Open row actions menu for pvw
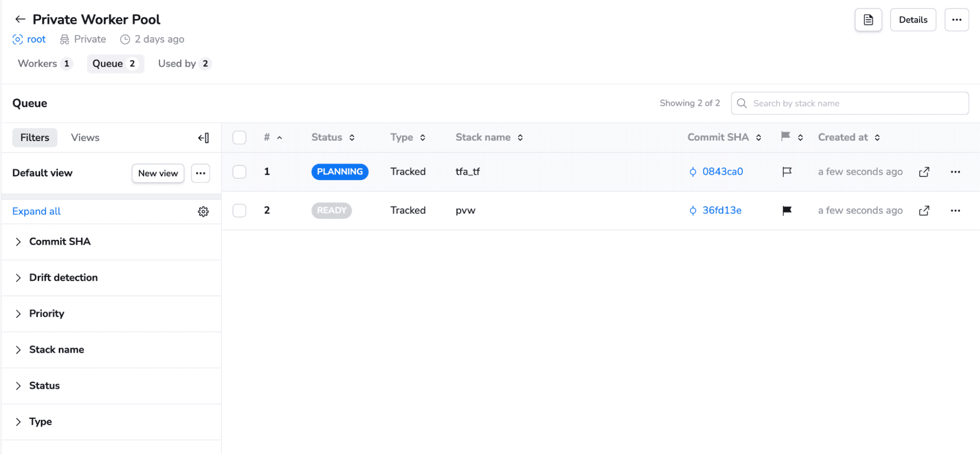This screenshot has height=455, width=980. [955, 211]
